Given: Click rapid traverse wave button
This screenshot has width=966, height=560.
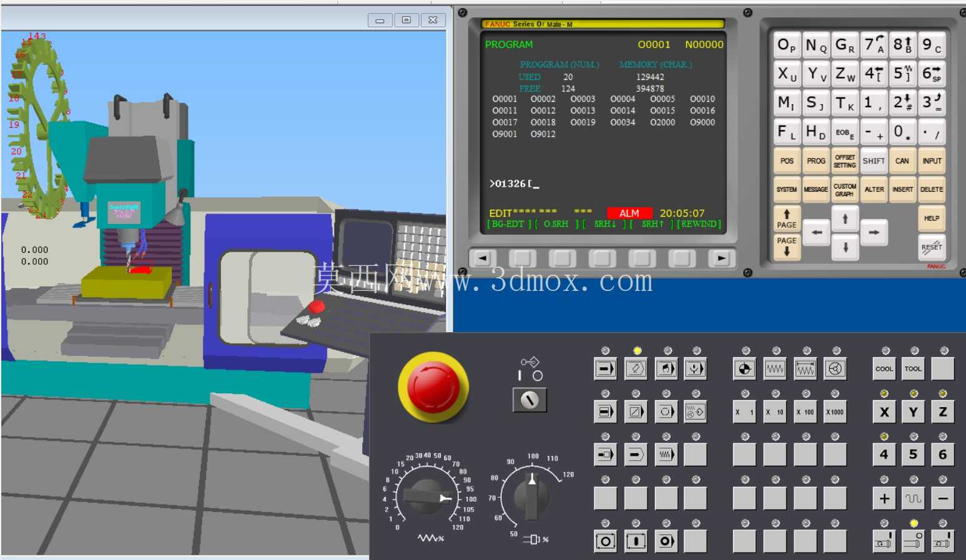Looking at the screenshot, I should point(914,498).
